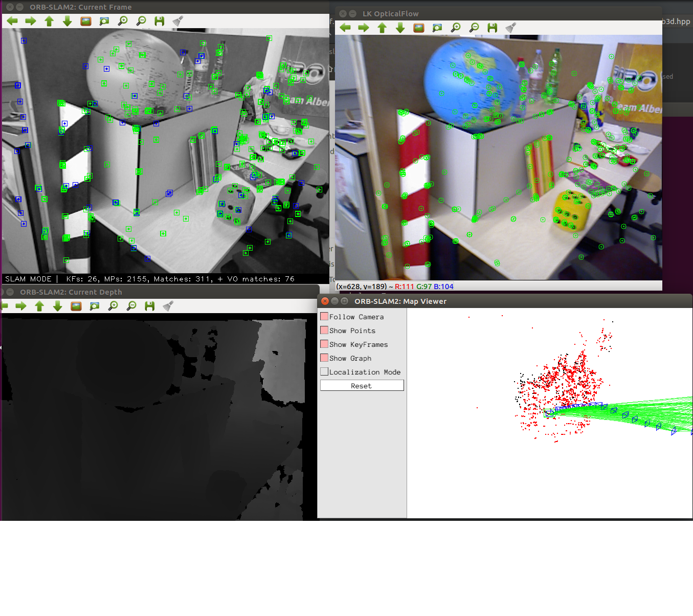Click the 'LK OpticalFlow' window title text
Image resolution: width=693 pixels, height=616 pixels.
click(390, 14)
